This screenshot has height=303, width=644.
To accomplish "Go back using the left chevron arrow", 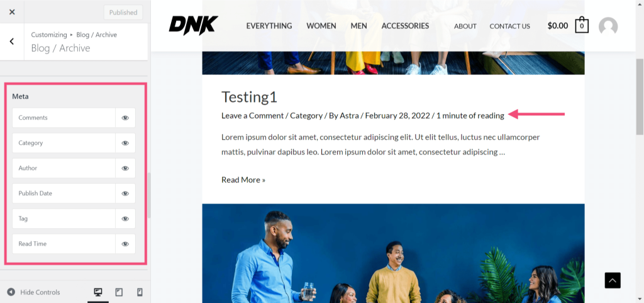I will tap(12, 42).
